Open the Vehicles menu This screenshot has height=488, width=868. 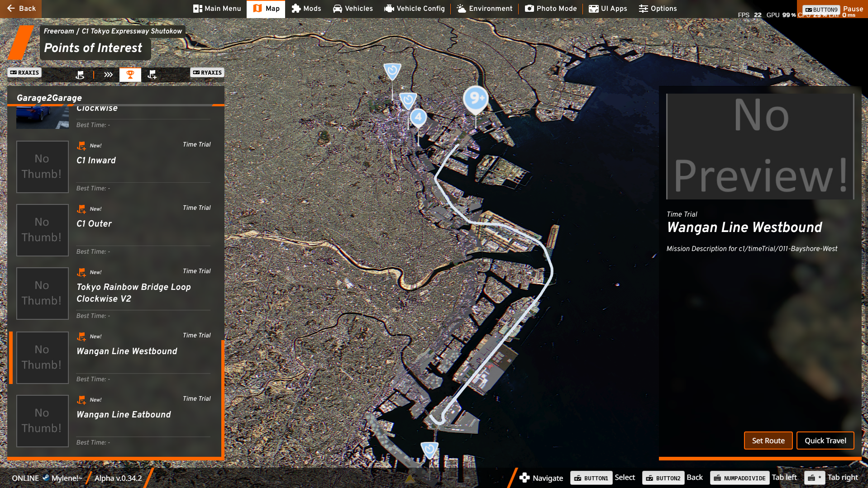(353, 9)
